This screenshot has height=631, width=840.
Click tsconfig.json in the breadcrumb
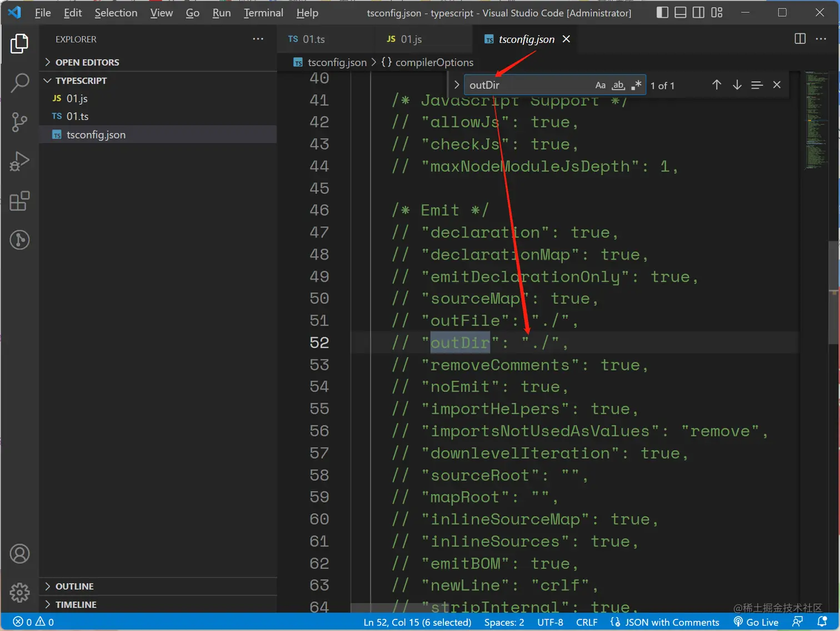click(x=337, y=62)
